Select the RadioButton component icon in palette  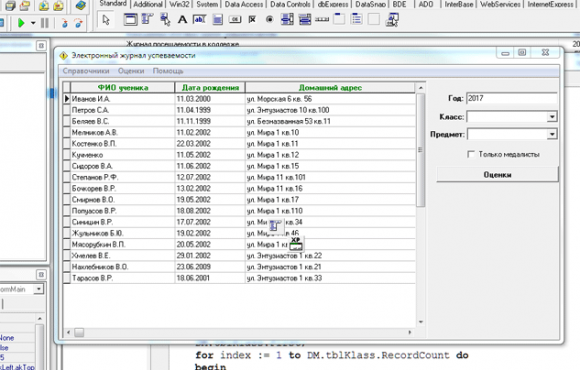[x=270, y=20]
